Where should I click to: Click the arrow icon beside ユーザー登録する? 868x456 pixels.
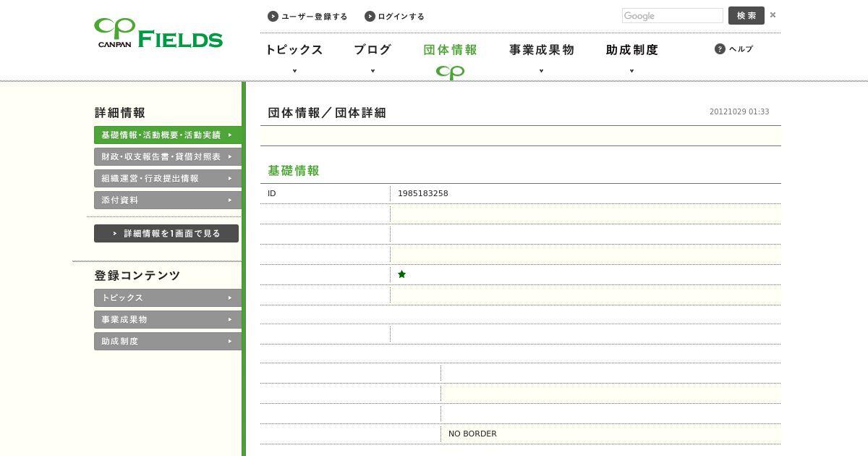(273, 16)
